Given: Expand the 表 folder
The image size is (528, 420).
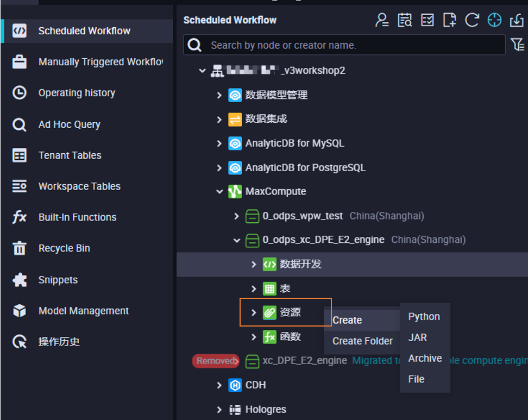Looking at the screenshot, I should pos(254,289).
